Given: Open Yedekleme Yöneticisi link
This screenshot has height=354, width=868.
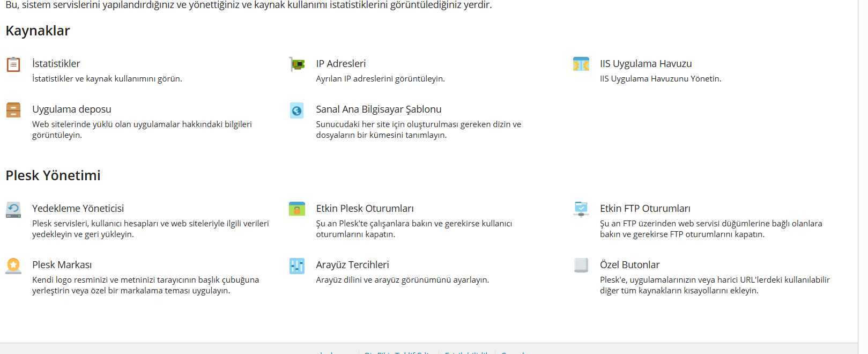Looking at the screenshot, I should [x=78, y=209].
